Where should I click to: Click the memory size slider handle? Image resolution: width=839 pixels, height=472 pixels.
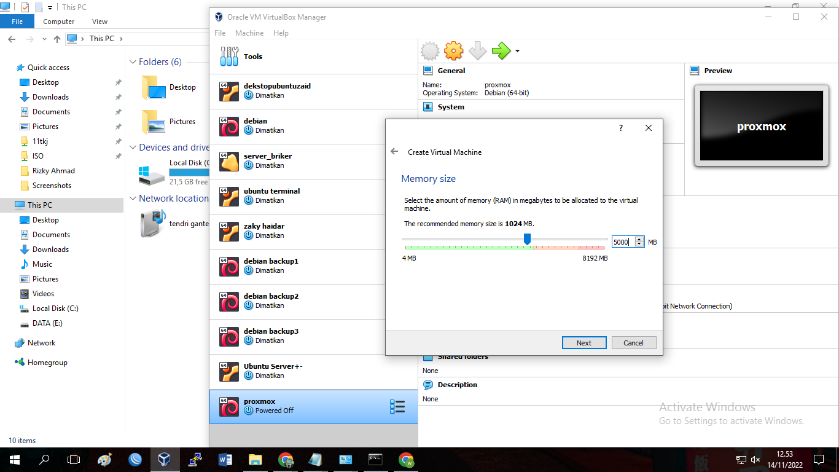point(527,239)
